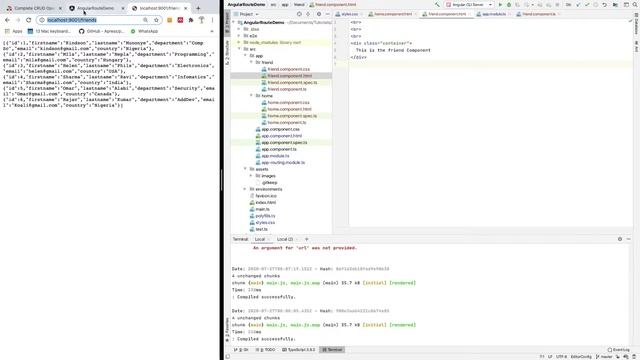Screen dimensions: 640x360
Task: Collapse the assets folder
Action: tap(245, 169)
